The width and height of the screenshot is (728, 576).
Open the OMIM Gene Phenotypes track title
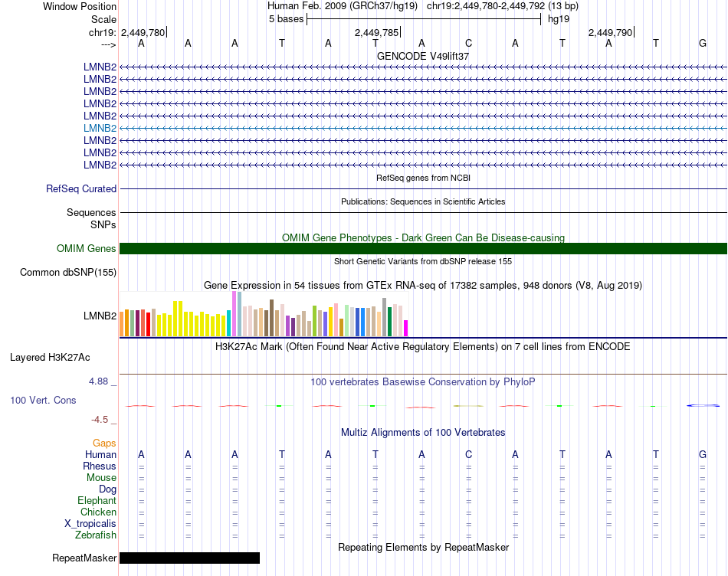point(423,237)
